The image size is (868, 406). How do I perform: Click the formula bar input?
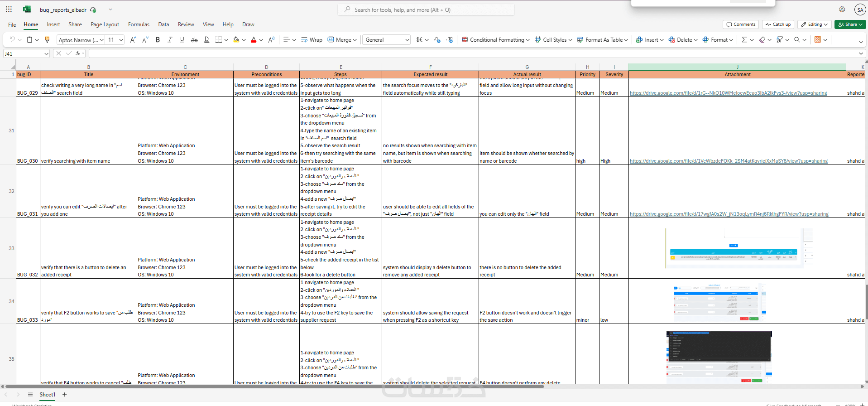point(472,53)
